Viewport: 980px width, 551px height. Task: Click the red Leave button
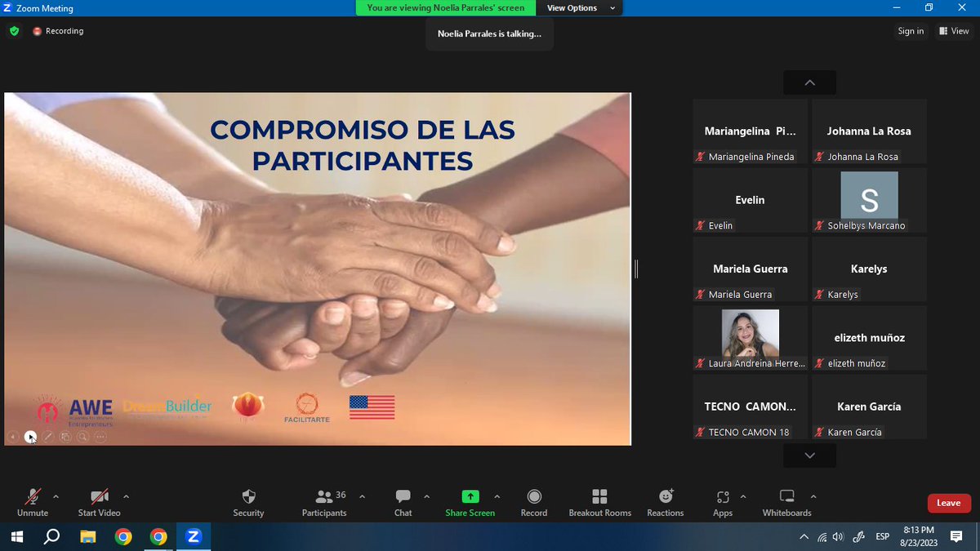[x=948, y=503]
